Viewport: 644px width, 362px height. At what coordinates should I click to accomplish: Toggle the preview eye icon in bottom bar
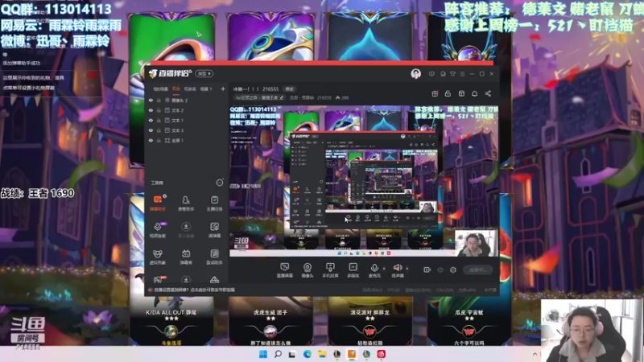tap(440, 269)
